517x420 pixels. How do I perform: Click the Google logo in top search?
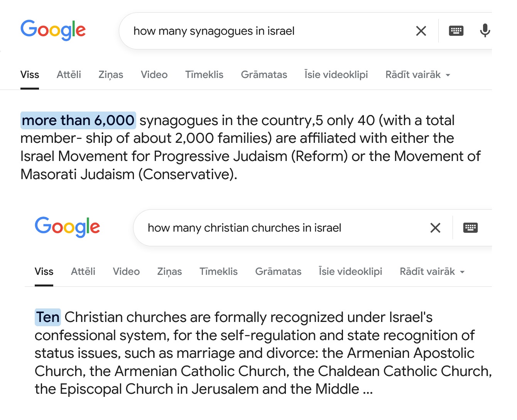53,30
